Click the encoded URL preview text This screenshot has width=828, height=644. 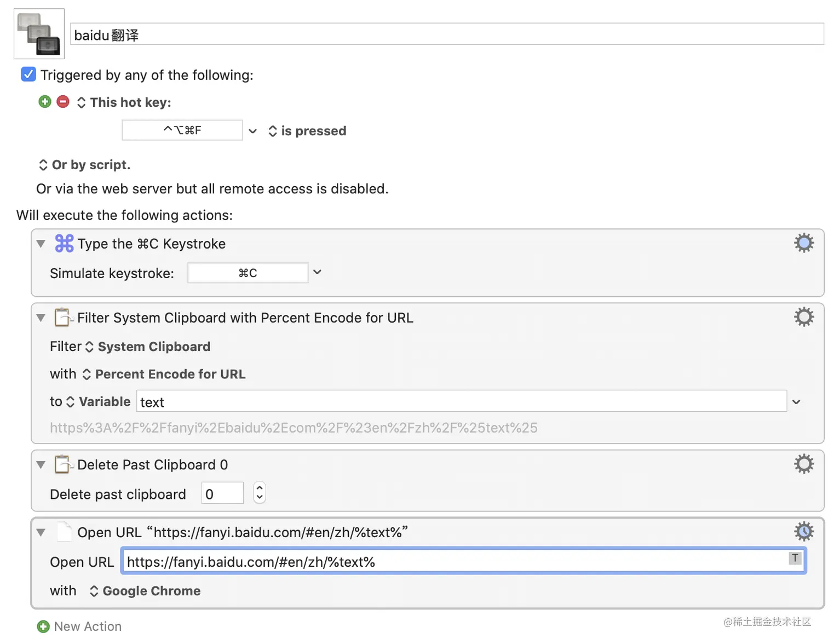[294, 428]
